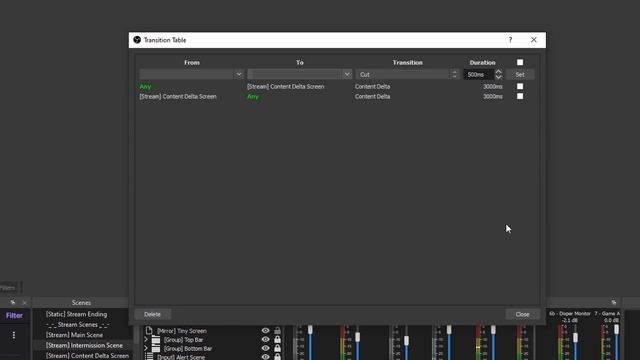Pop out the audio mixer dock icon
This screenshot has width=640, height=360.
[x=614, y=302]
